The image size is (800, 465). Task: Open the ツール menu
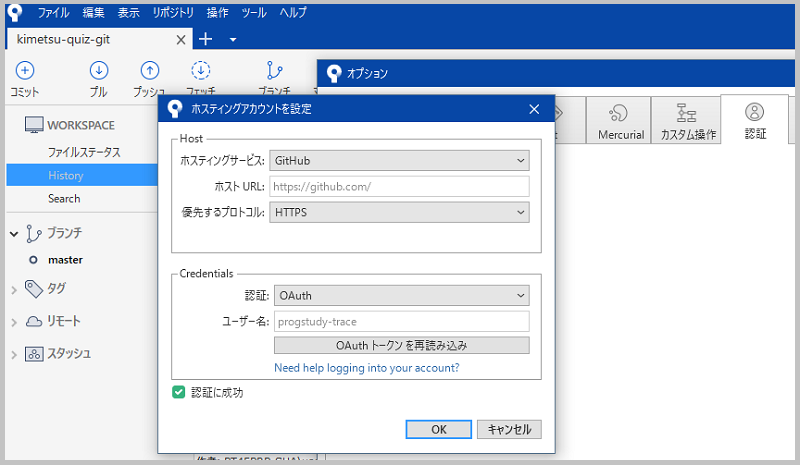(x=254, y=12)
